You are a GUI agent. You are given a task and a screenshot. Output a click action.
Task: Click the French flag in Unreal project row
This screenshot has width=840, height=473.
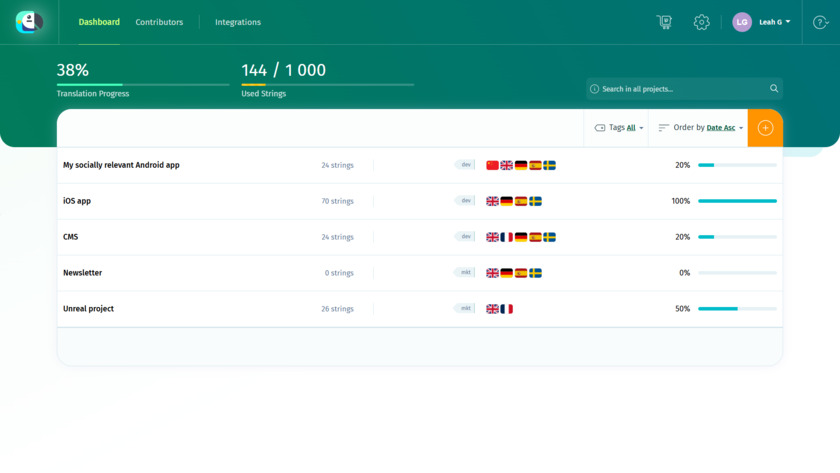tap(507, 309)
